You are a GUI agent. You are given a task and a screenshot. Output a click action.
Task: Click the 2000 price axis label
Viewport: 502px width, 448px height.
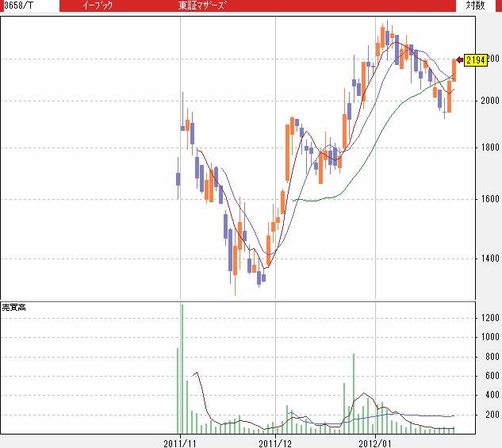pyautogui.click(x=490, y=101)
